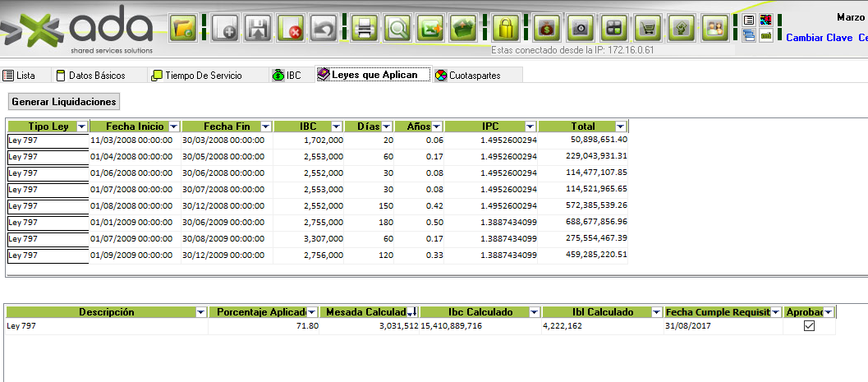The height and width of the screenshot is (382, 868).
Task: Open the Descripción column filter dropdown
Action: coord(201,312)
